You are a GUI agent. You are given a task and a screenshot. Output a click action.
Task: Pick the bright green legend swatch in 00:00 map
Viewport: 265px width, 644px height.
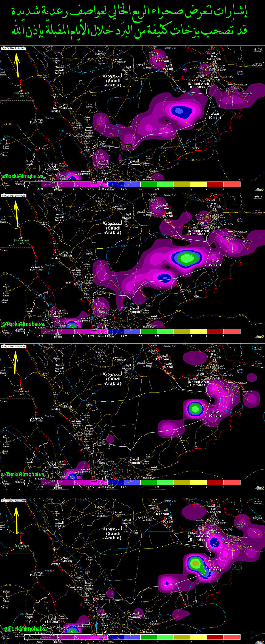pyautogui.click(x=165, y=331)
